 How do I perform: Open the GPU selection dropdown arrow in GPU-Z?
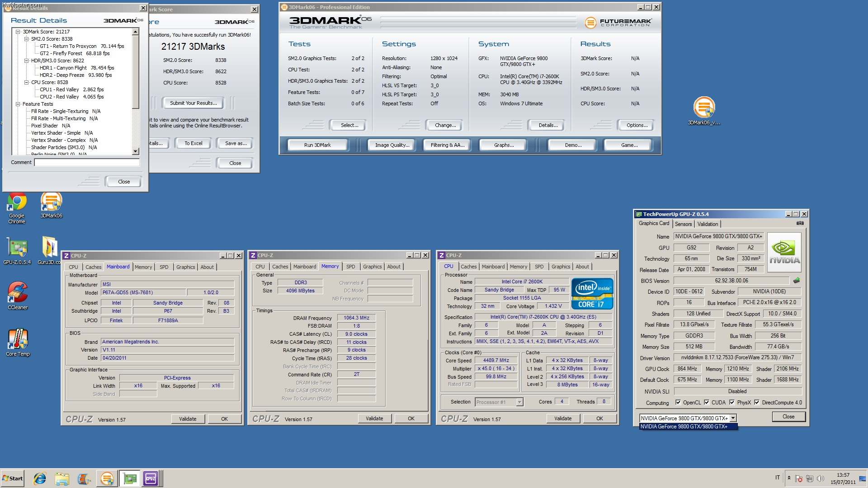pyautogui.click(x=733, y=418)
